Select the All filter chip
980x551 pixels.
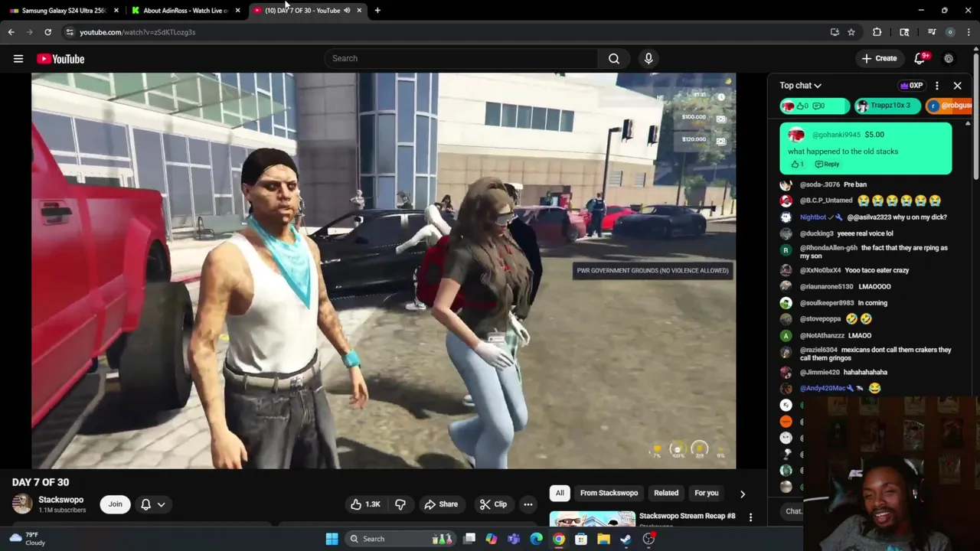pyautogui.click(x=560, y=493)
